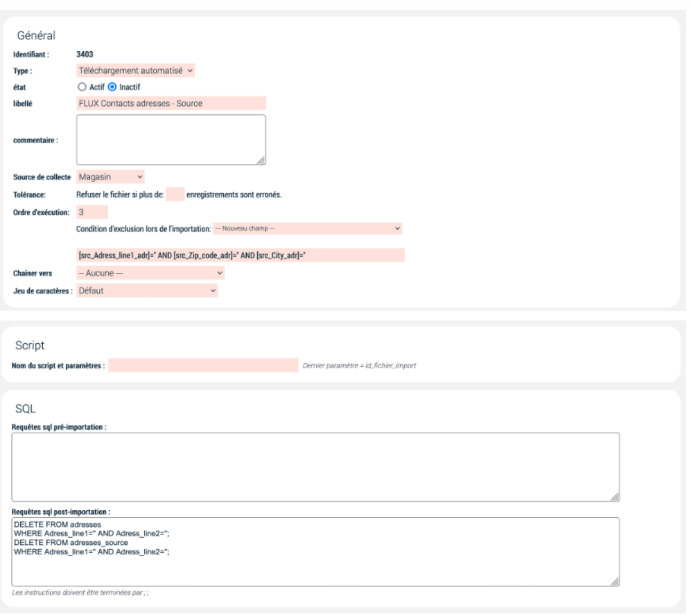This screenshot has height=616, width=691.
Task: Click the Nom du script et paramètres field
Action: click(x=203, y=365)
